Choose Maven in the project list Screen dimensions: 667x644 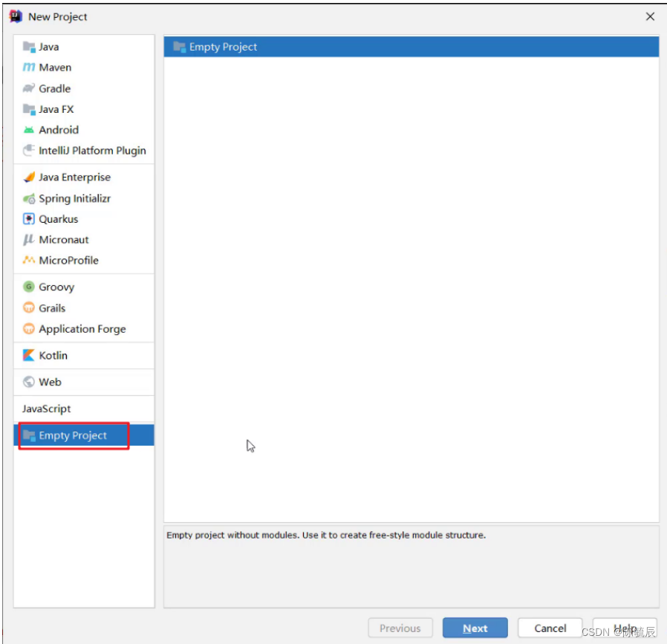pos(55,67)
